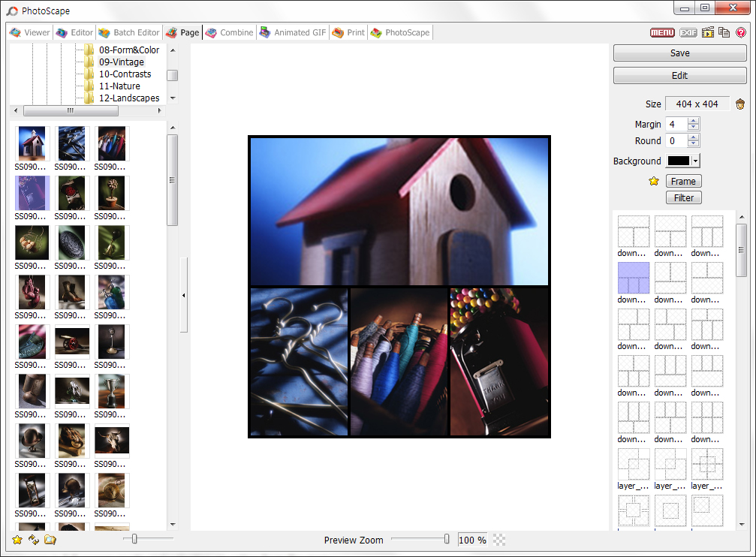The image size is (756, 557).
Task: Refresh the thumbnail list with the refresh icon
Action: (33, 539)
